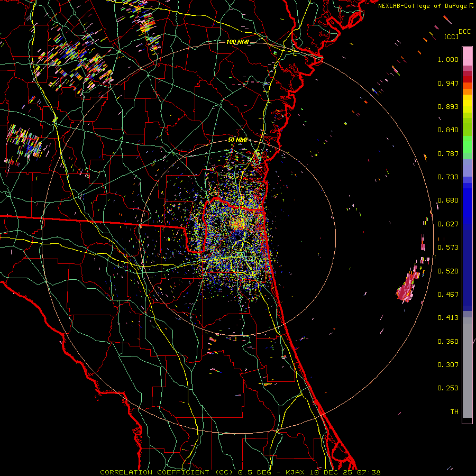Image resolution: width=476 pixels, height=476 pixels.
Task: Click the 0.413 legend value
Action: [x=448, y=318]
